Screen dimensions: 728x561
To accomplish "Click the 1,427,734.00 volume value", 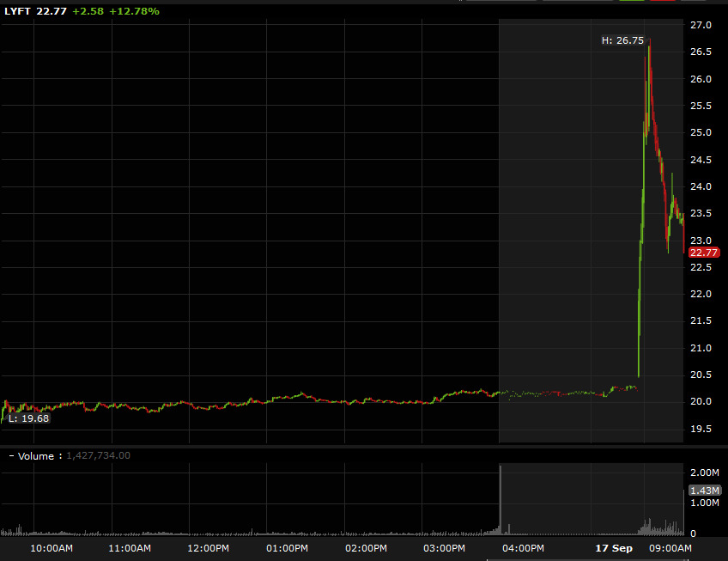I will pos(99,455).
